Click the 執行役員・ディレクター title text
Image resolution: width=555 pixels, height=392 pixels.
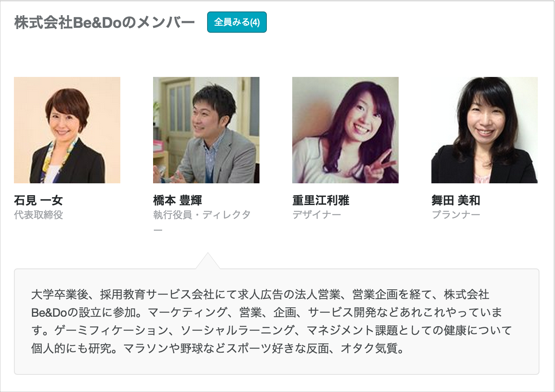tap(202, 221)
